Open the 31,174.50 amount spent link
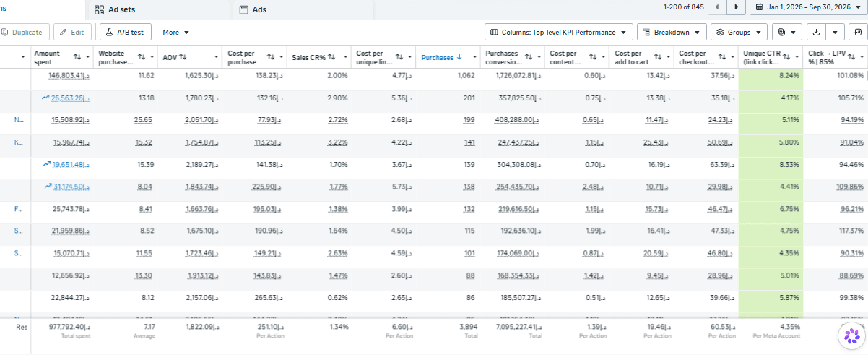The image size is (868, 355). tap(70, 187)
